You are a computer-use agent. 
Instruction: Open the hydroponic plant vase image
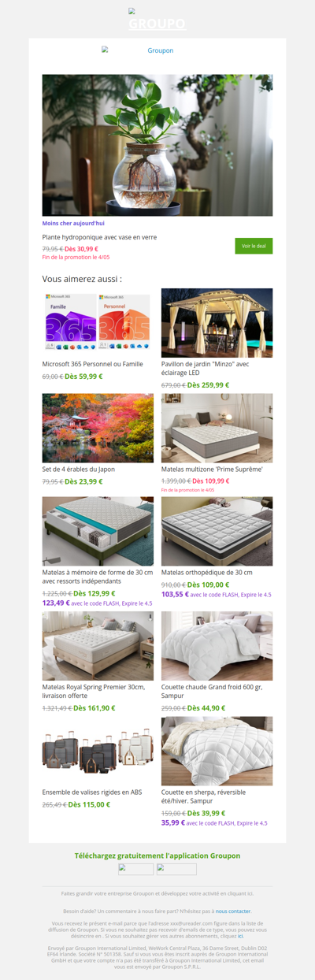157,146
